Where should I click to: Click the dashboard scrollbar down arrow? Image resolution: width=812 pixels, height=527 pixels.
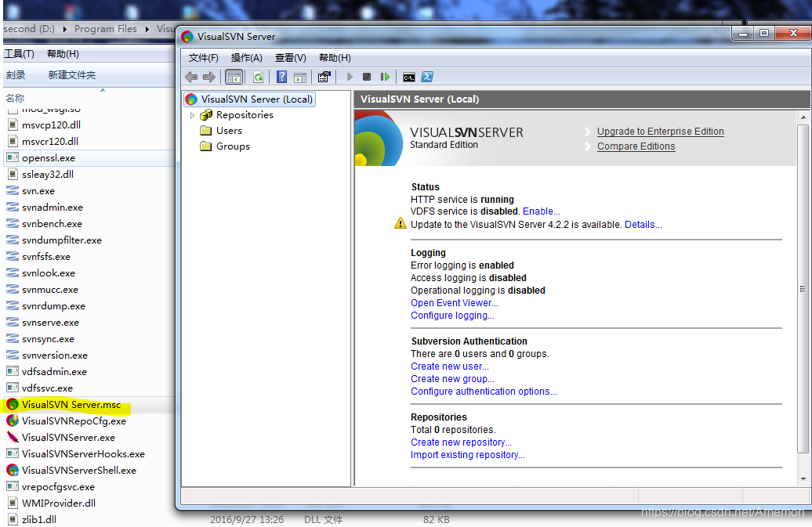pos(803,479)
